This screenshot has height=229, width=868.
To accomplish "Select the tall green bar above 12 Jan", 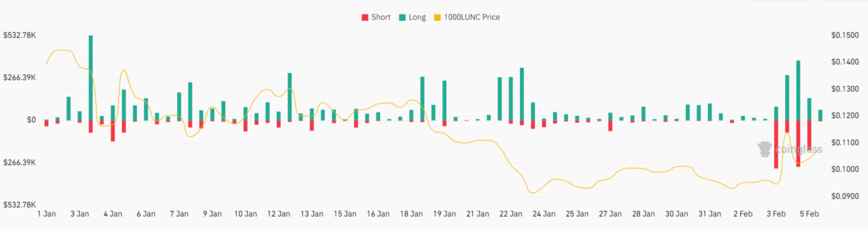I will tap(289, 96).
